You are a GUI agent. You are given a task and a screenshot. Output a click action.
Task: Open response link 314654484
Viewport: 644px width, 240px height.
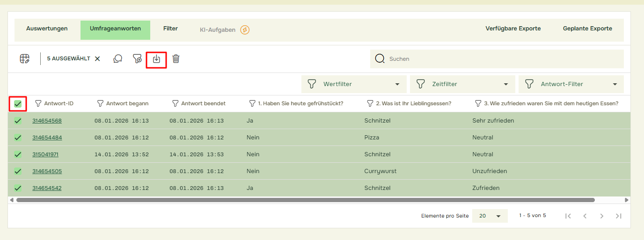point(47,138)
